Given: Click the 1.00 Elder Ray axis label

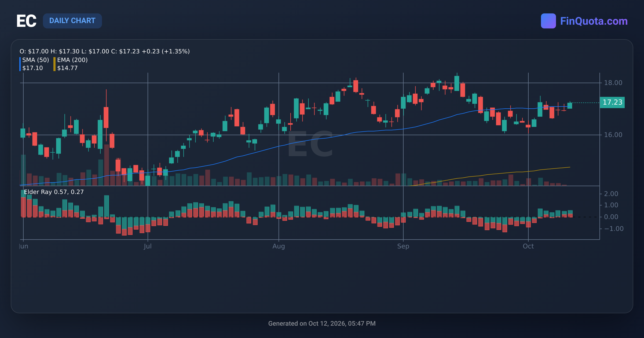Looking at the screenshot, I should coord(611,205).
